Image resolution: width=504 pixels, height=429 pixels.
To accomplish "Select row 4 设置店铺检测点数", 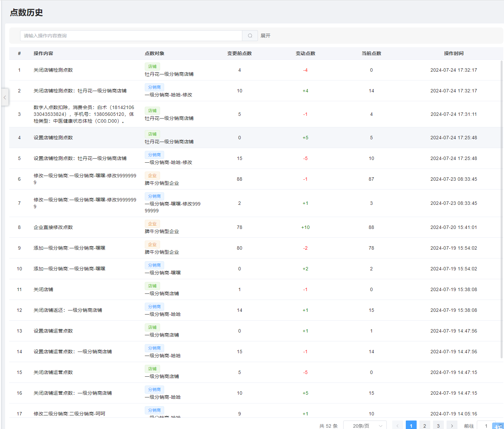I will coord(53,138).
